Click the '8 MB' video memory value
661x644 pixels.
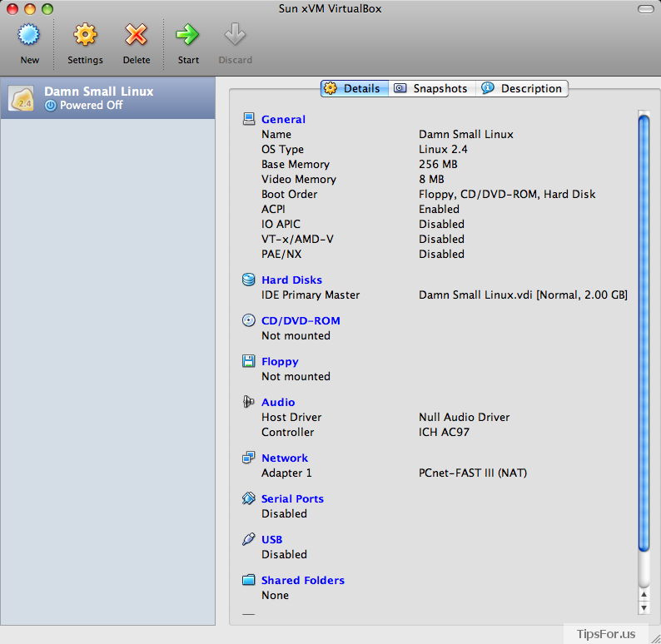click(431, 179)
